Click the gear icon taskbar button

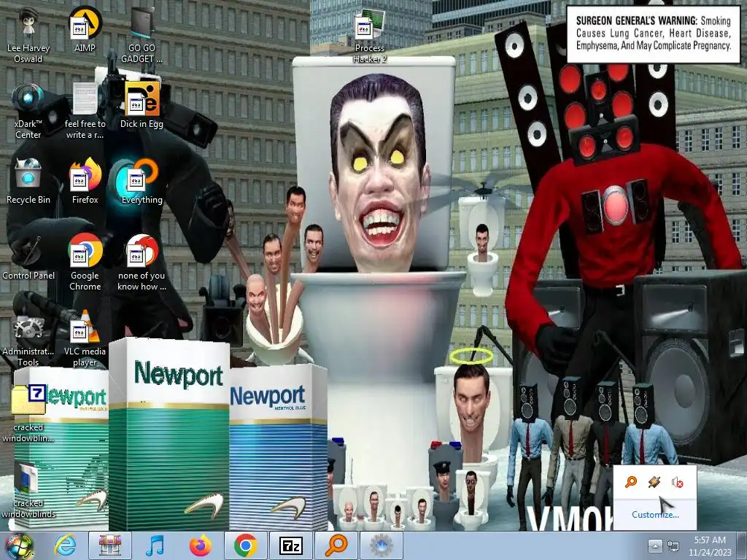[381, 545]
